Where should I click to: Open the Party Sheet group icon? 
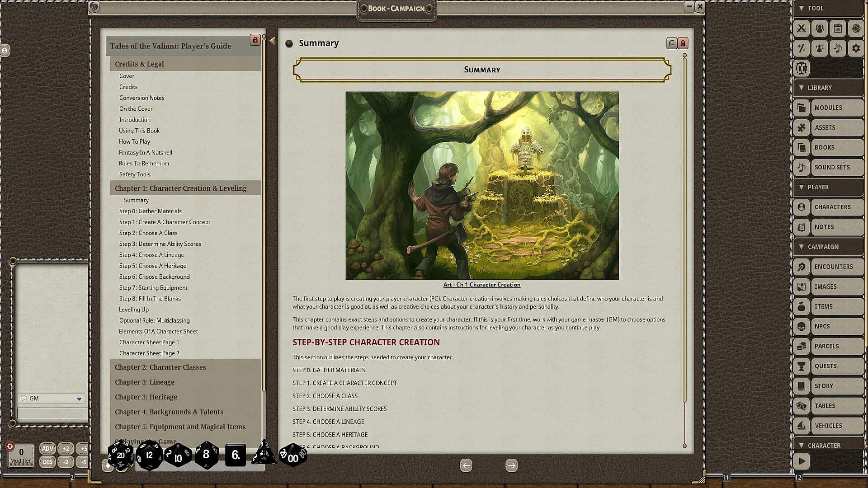pyautogui.click(x=820, y=28)
